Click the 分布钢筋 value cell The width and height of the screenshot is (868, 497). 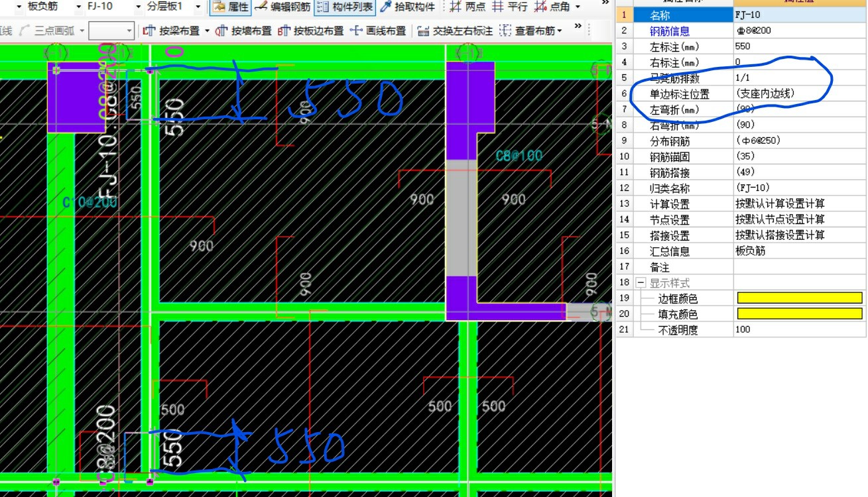point(800,140)
